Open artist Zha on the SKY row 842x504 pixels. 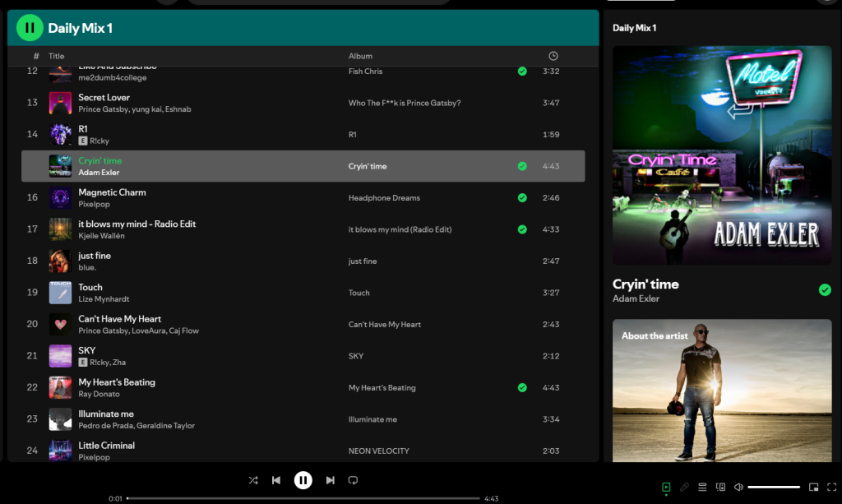119,363
